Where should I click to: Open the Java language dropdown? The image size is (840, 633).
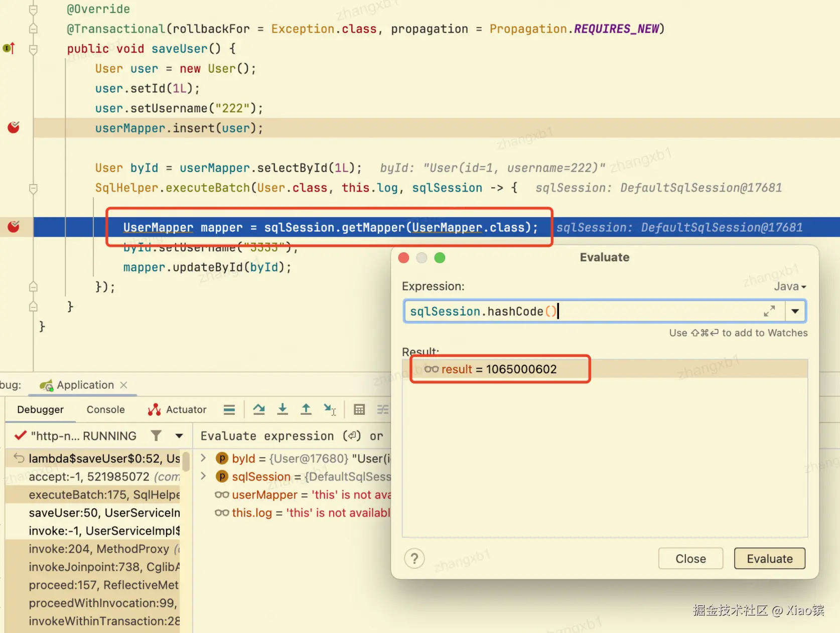790,286
